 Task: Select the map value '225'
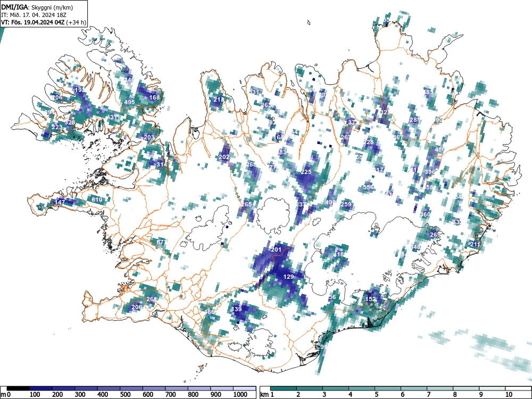tap(306, 172)
